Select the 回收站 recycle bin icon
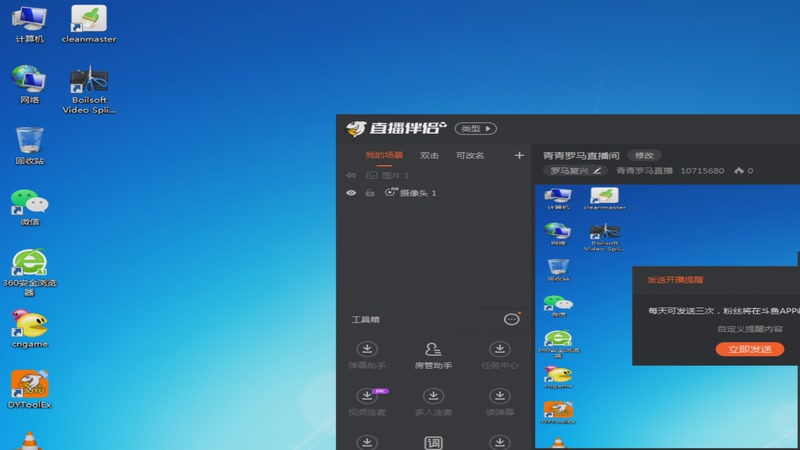Viewport: 800px width, 450px height. (30, 146)
